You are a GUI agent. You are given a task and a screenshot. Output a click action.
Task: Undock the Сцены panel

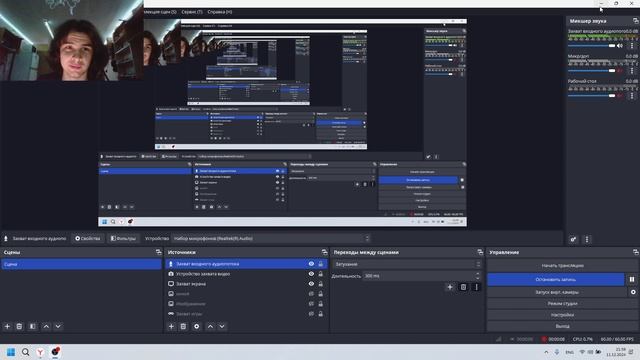click(158, 252)
